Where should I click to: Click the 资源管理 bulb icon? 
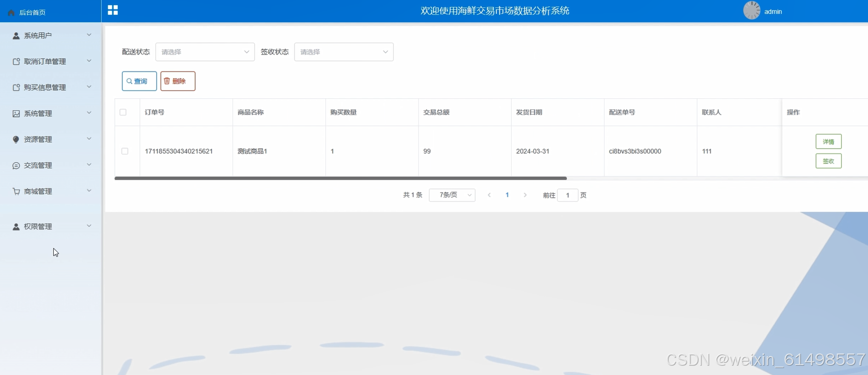16,139
